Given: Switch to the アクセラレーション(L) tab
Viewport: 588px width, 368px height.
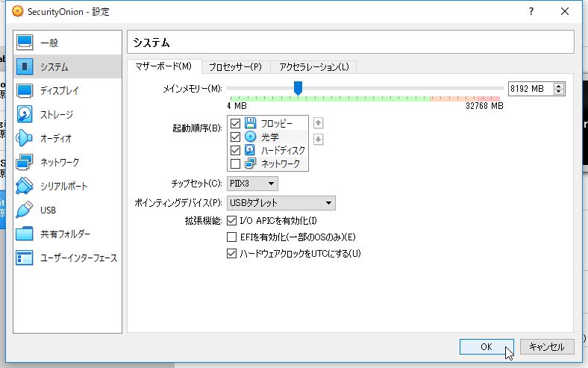Looking at the screenshot, I should pos(313,66).
